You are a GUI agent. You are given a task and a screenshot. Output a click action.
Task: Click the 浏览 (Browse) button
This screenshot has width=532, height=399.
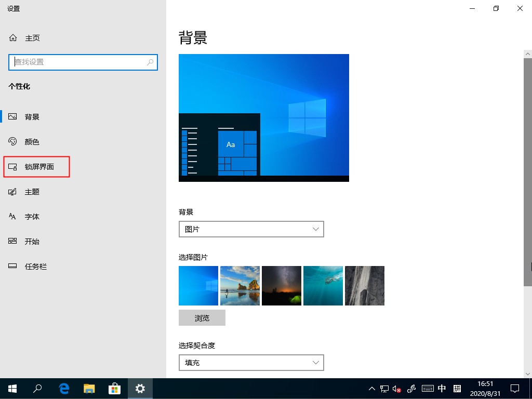[x=202, y=317]
